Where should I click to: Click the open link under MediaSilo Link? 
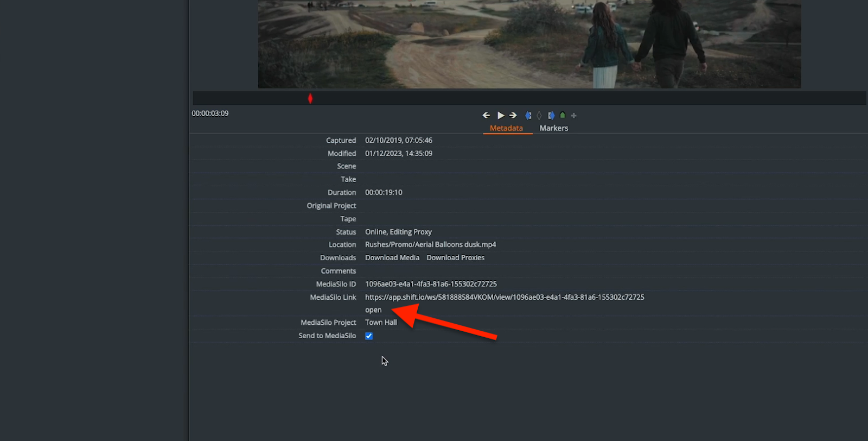click(x=373, y=310)
